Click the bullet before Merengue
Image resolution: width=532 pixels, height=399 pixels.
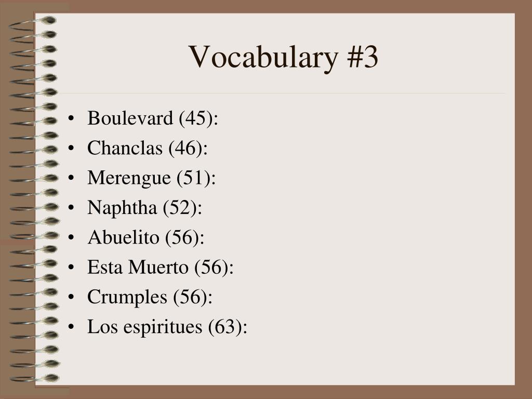(x=71, y=178)
